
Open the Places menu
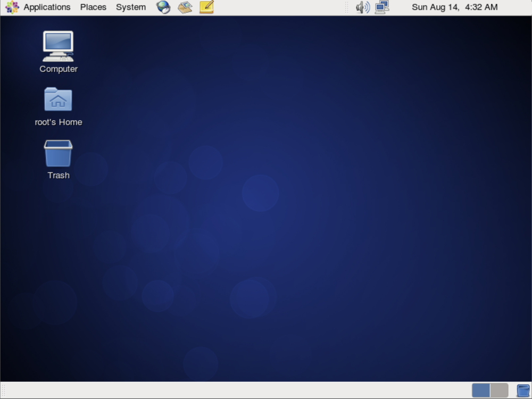pos(93,7)
